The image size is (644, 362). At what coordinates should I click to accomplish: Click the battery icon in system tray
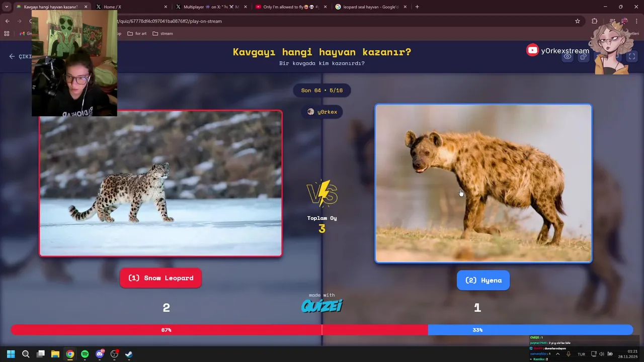(610, 354)
